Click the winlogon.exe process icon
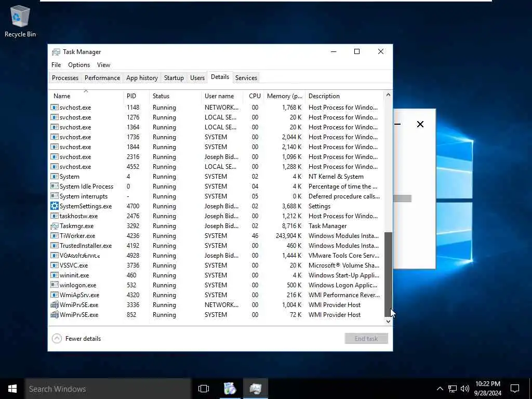This screenshot has height=399, width=532. tap(54, 285)
